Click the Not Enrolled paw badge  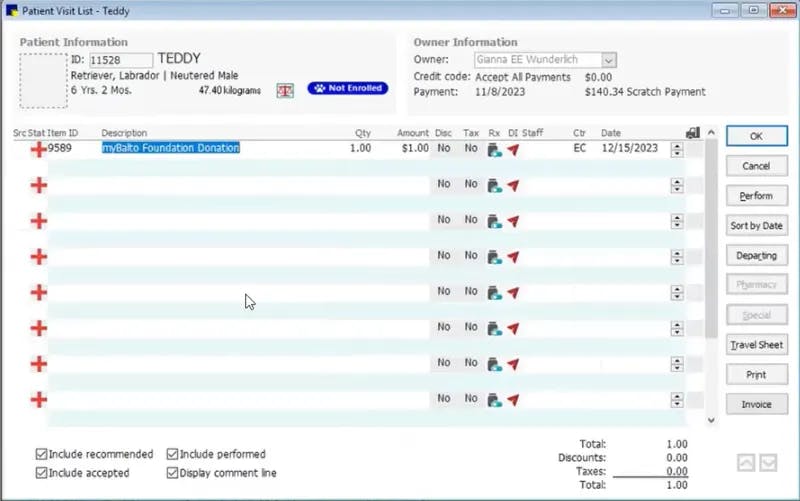[347, 88]
